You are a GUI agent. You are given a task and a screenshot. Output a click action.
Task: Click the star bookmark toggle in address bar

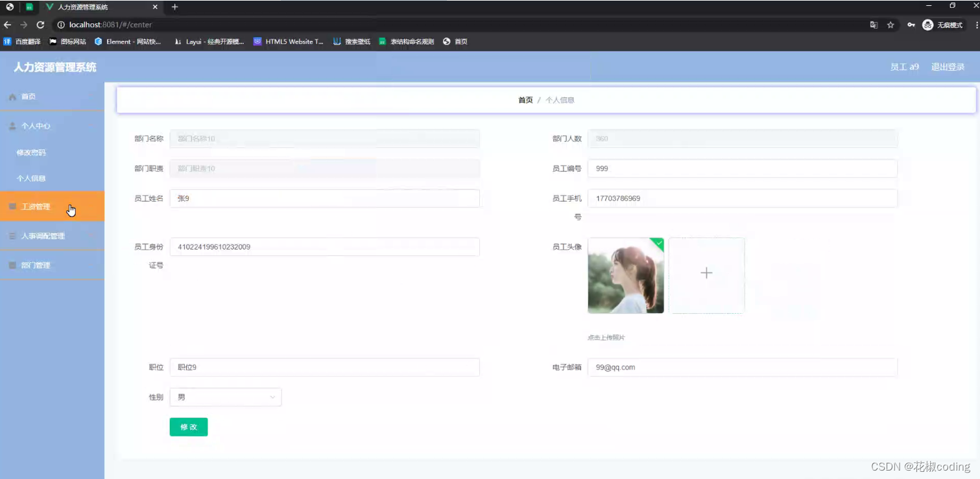point(890,25)
